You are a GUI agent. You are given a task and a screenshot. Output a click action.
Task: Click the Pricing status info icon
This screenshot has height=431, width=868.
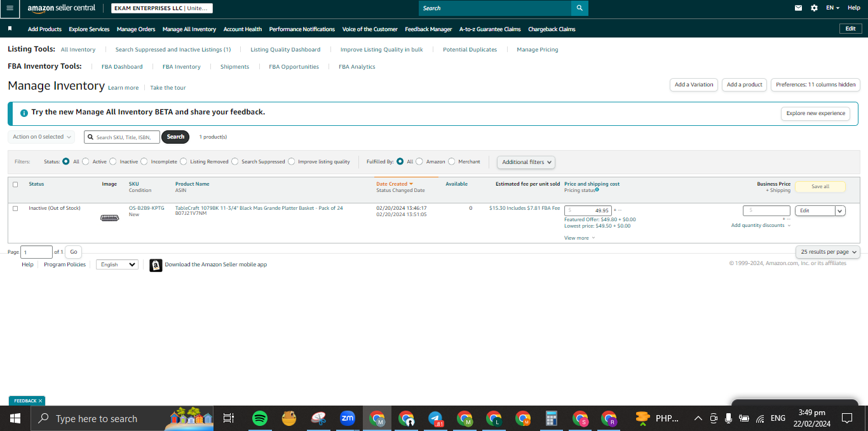click(x=597, y=189)
